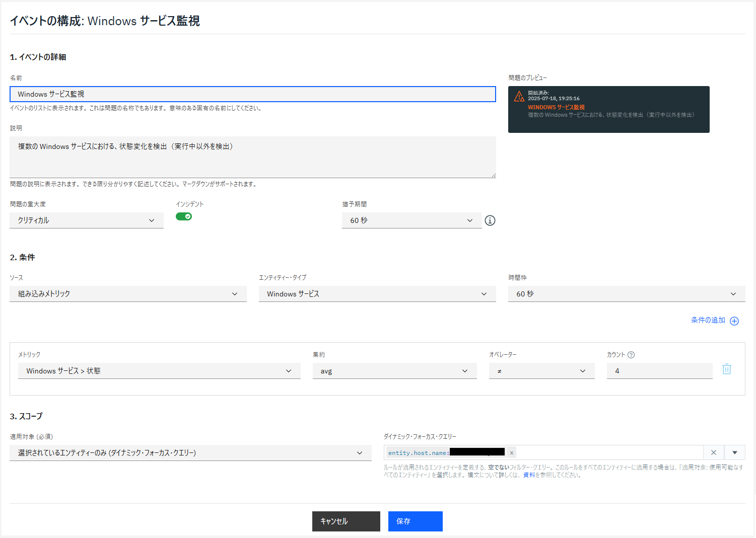Delete the condition with trash icon
The image size is (756, 538).
[x=727, y=369]
